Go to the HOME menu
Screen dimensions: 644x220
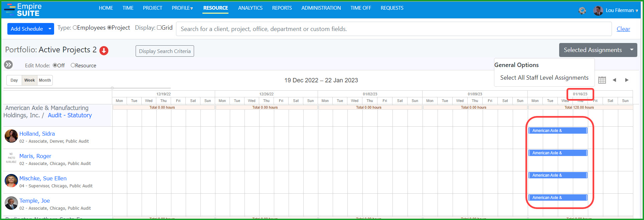pyautogui.click(x=106, y=8)
